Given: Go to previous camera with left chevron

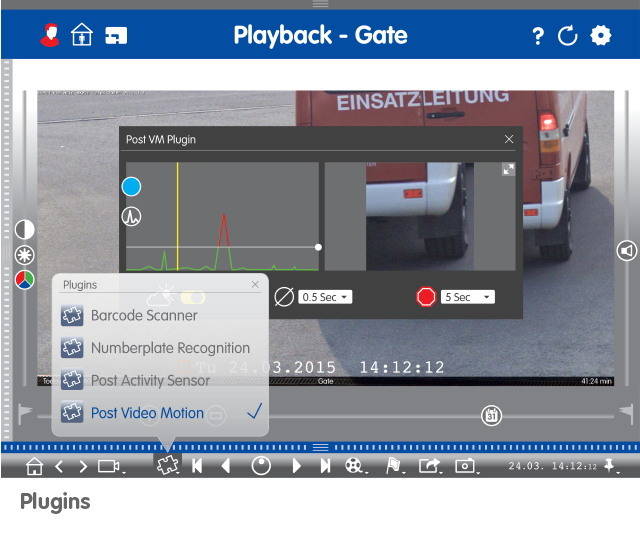Looking at the screenshot, I should point(59,466).
